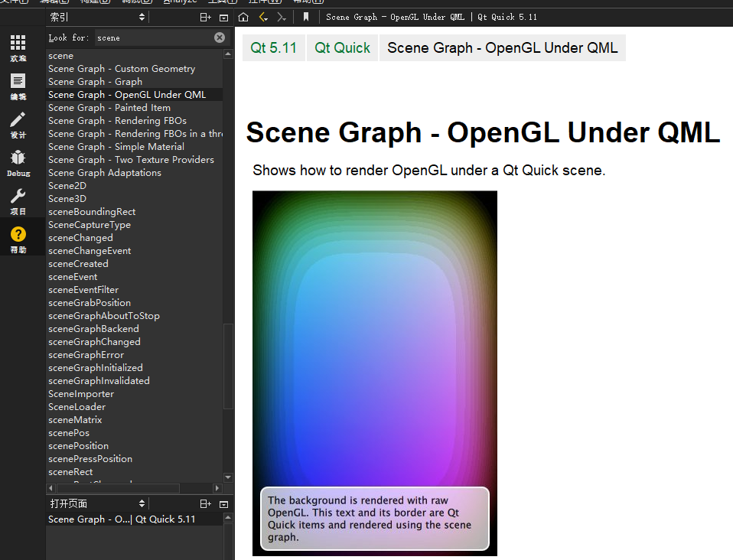
Task: Open the Qt Quick breadcrumb link
Action: (342, 47)
